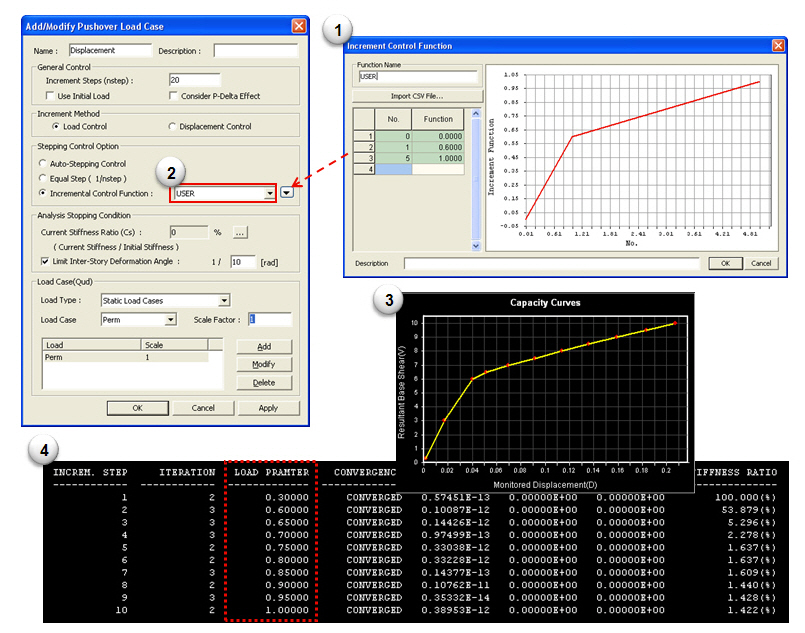
Task: Click the small arrow button beside USER dropdown
Action: (288, 193)
